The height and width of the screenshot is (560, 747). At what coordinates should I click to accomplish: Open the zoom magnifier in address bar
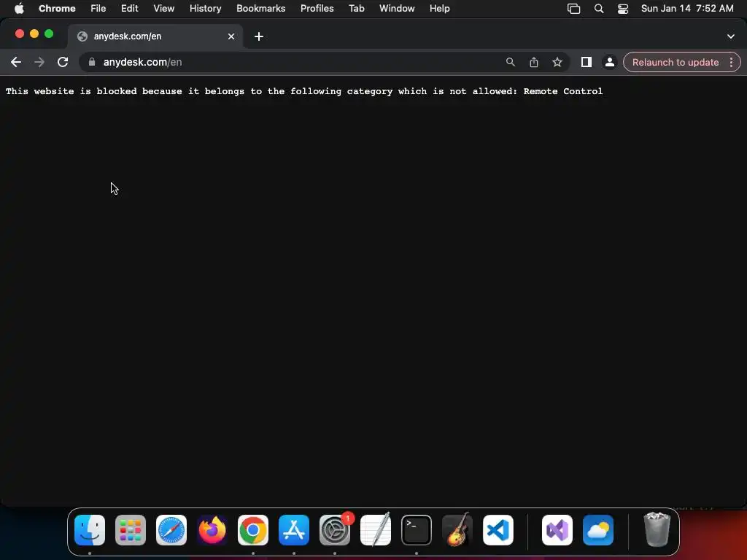510,62
